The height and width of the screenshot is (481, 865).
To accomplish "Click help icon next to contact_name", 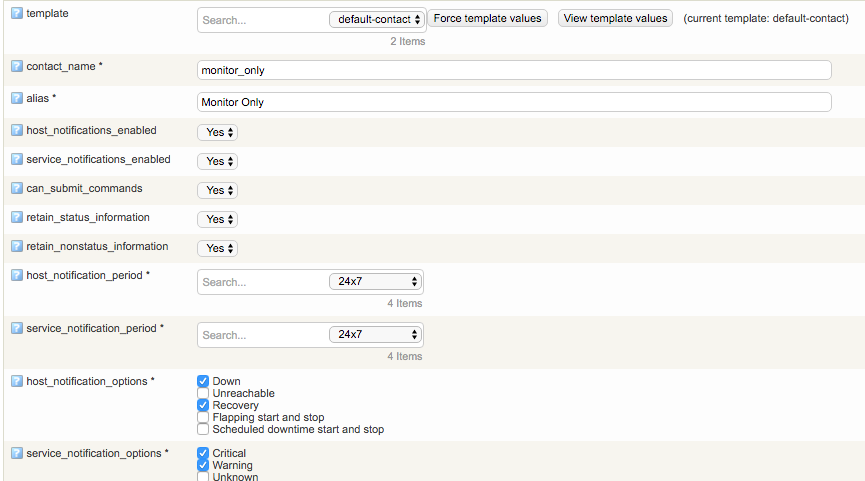I will (x=17, y=66).
